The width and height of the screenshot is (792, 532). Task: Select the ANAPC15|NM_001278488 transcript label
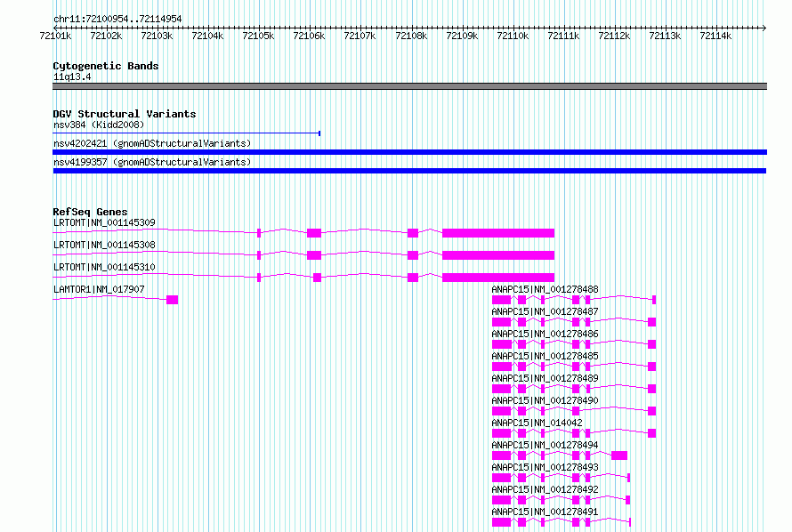pyautogui.click(x=545, y=289)
